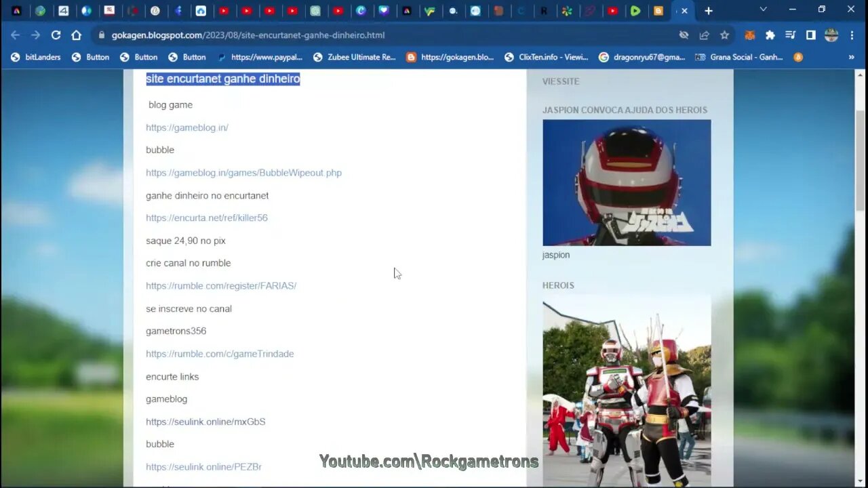This screenshot has width=868, height=488.
Task: Open the https://gameblog.in/ link
Action: point(187,127)
